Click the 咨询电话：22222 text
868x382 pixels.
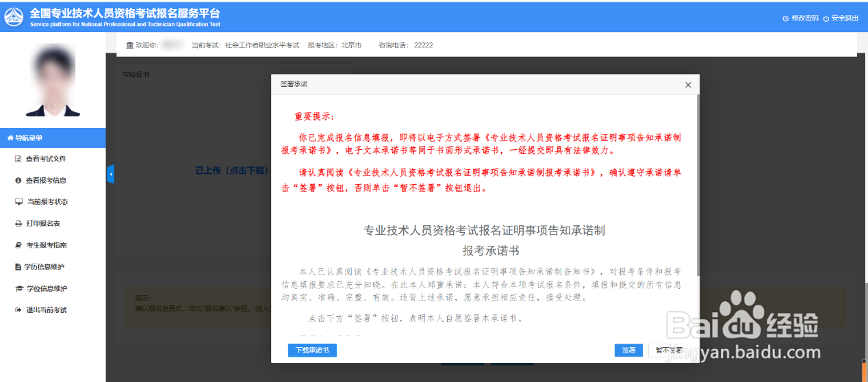(x=405, y=45)
